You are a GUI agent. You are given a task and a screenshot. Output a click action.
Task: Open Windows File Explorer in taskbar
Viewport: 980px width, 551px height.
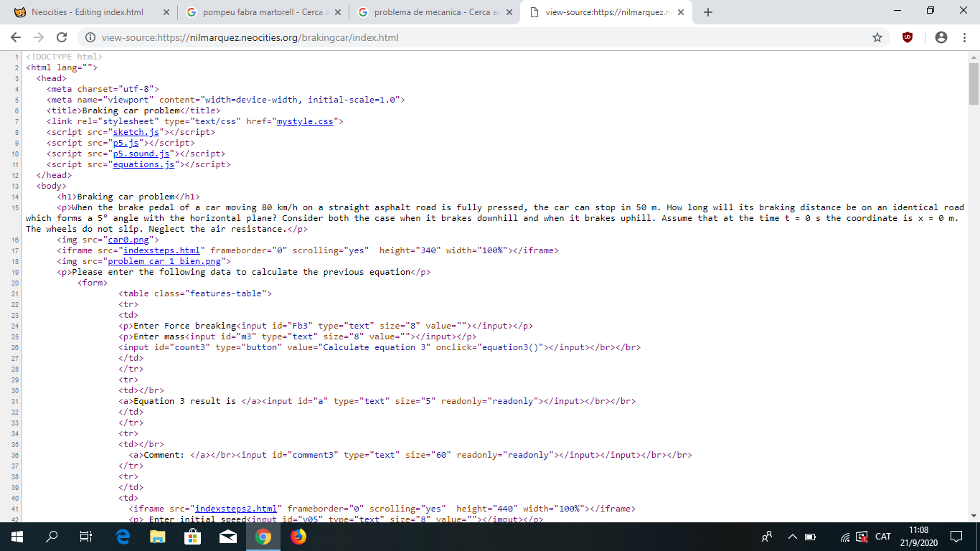click(158, 537)
